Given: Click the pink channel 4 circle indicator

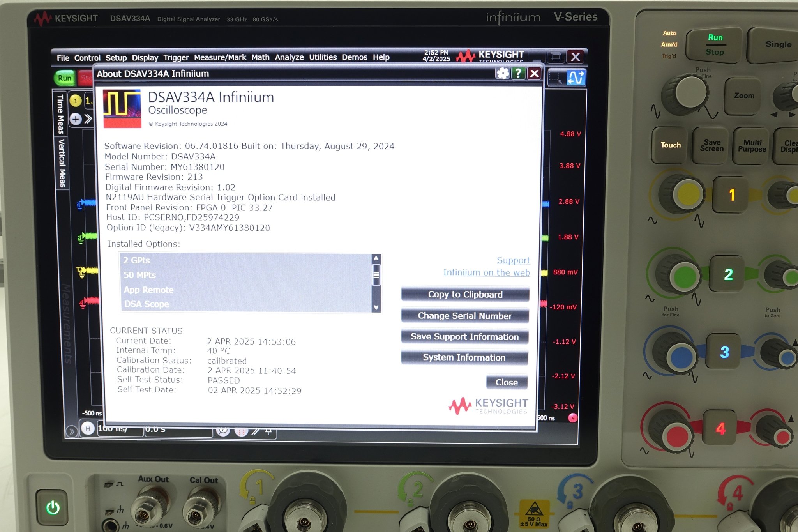Looking at the screenshot, I should [x=573, y=418].
